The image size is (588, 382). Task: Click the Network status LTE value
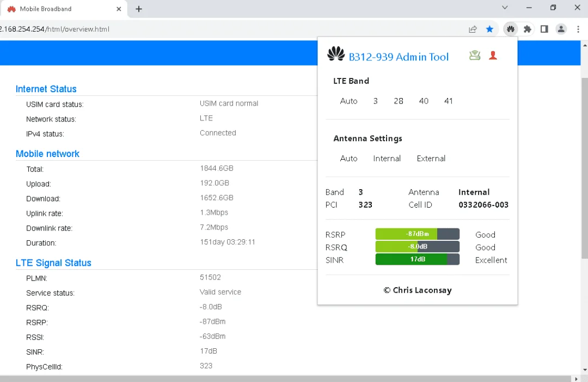(x=206, y=118)
